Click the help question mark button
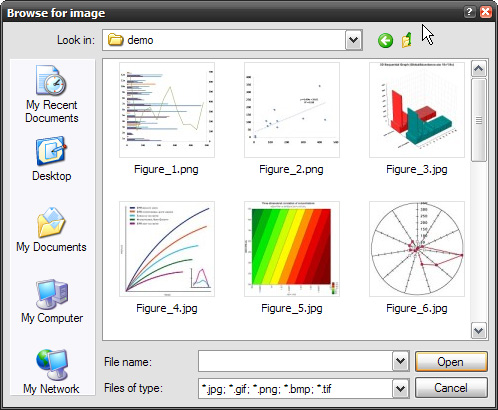 click(x=469, y=12)
